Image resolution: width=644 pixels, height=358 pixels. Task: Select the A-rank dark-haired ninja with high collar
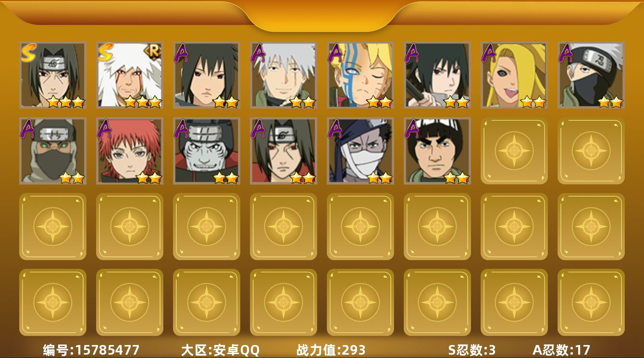tap(207, 75)
